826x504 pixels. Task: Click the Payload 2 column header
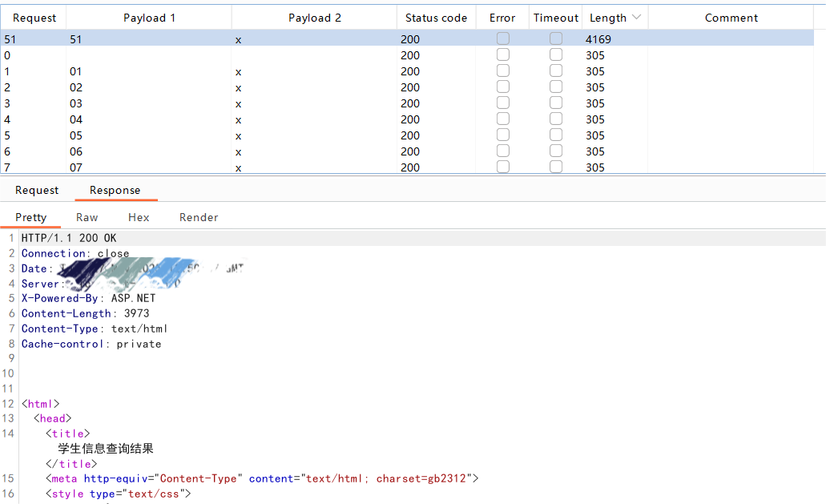[315, 18]
